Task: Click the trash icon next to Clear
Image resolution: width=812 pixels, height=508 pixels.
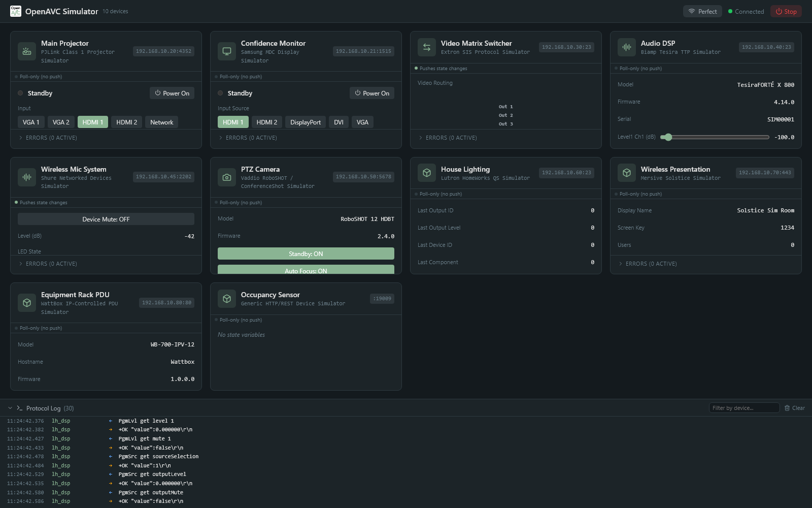Action: tap(787, 408)
